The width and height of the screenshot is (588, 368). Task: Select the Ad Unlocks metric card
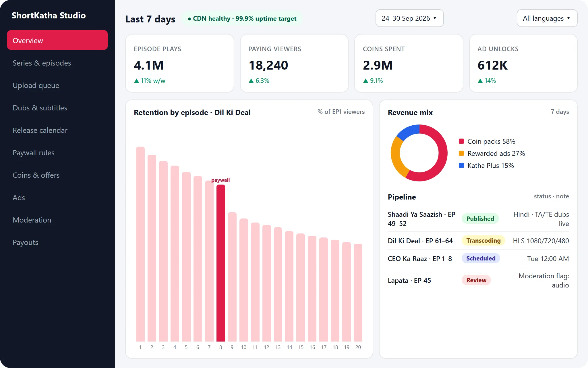click(523, 63)
